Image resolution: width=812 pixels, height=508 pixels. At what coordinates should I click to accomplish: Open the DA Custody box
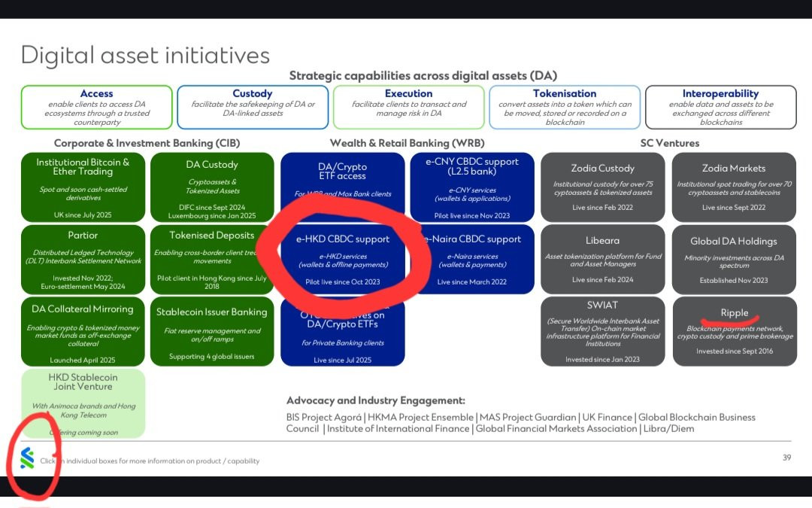212,187
